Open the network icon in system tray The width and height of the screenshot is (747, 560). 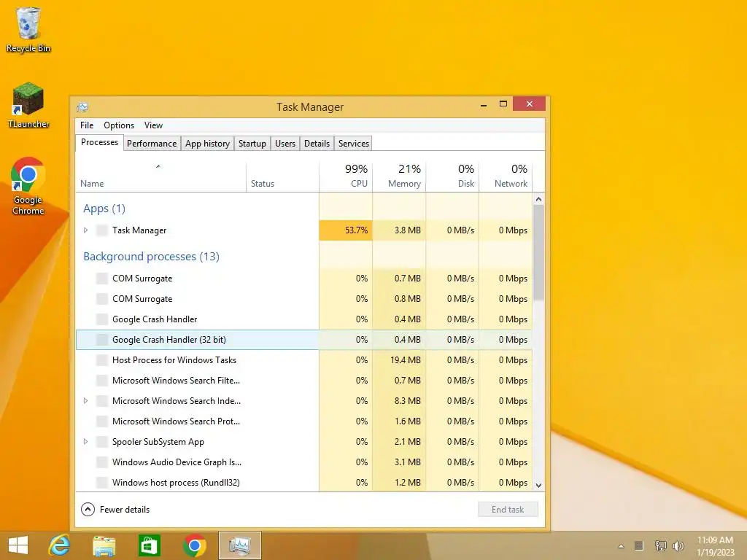(660, 545)
